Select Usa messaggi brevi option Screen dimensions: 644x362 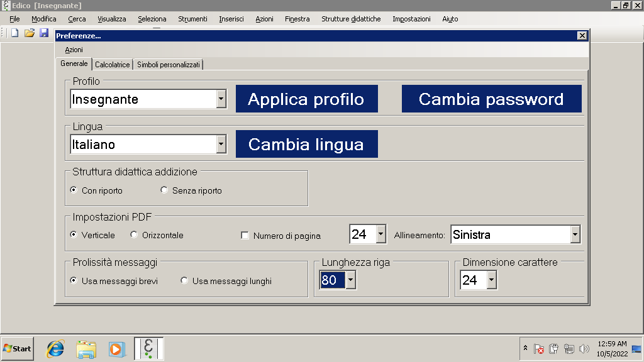click(x=74, y=280)
